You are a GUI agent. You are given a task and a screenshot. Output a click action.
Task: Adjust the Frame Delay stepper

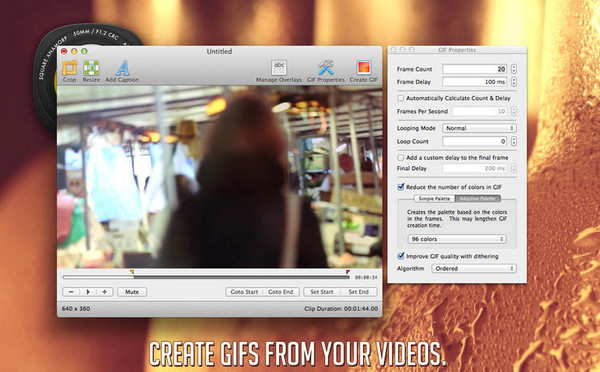pyautogui.click(x=514, y=82)
